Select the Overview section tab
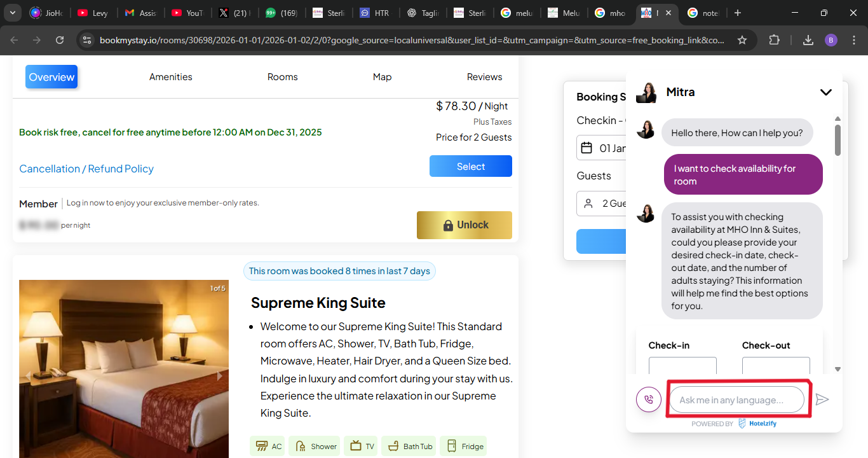This screenshot has height=458, width=868. point(51,77)
